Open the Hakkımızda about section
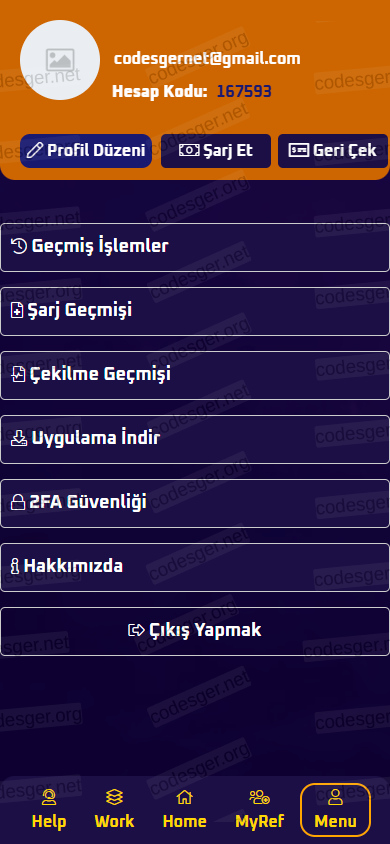This screenshot has height=844, width=390. click(195, 567)
